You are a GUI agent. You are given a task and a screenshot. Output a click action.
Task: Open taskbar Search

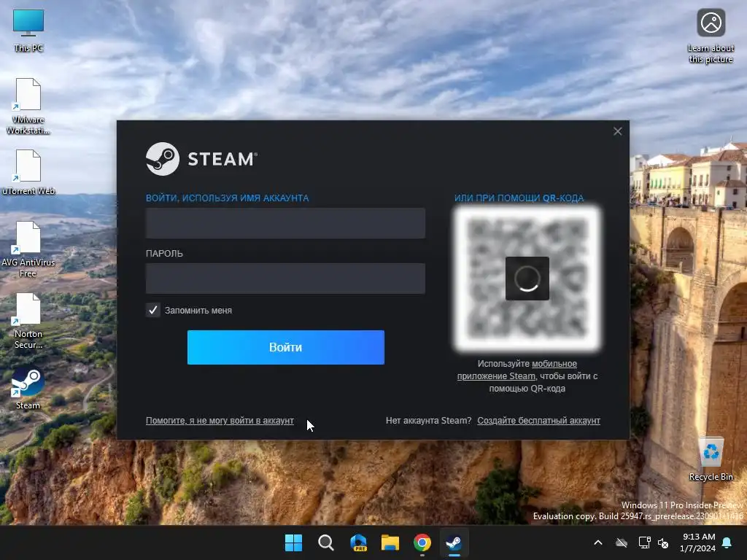(326, 542)
